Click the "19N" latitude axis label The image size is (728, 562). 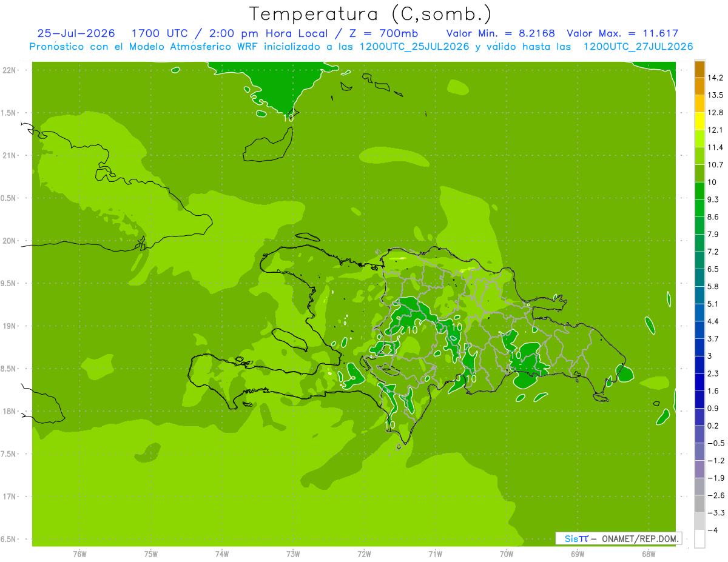(10, 326)
